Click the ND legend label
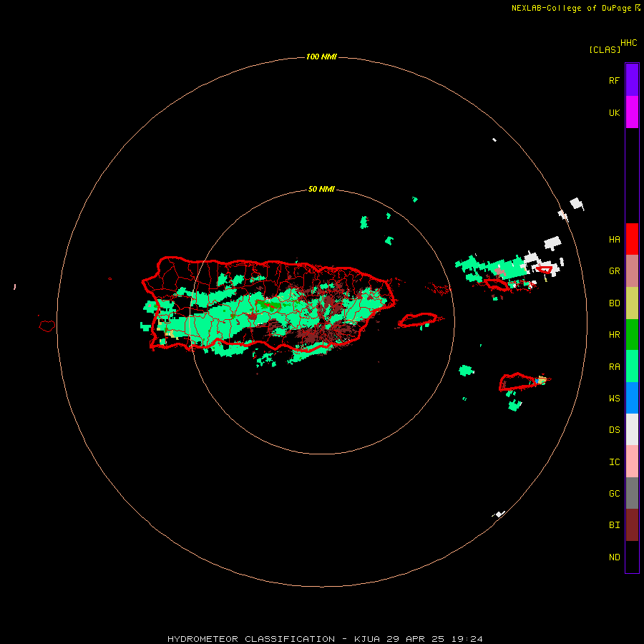Image resolution: width=644 pixels, height=644 pixels. pyautogui.click(x=614, y=557)
